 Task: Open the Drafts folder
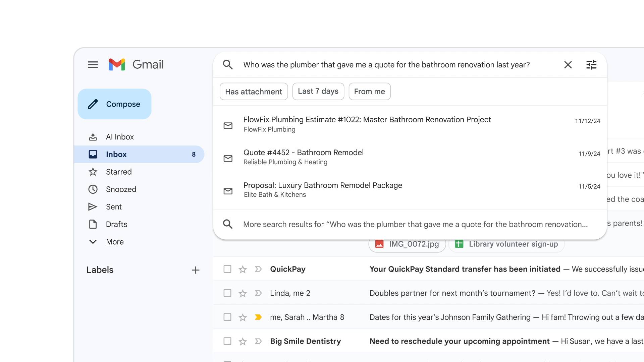coord(116,224)
